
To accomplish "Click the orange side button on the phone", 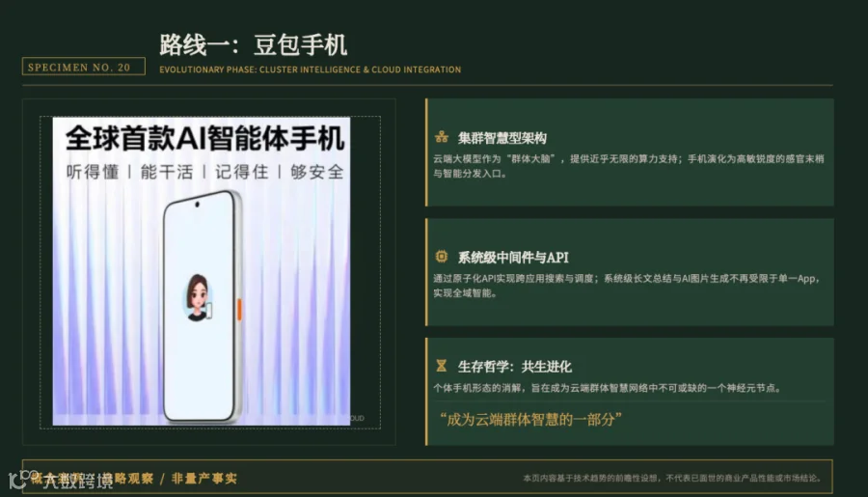I will point(239,309).
